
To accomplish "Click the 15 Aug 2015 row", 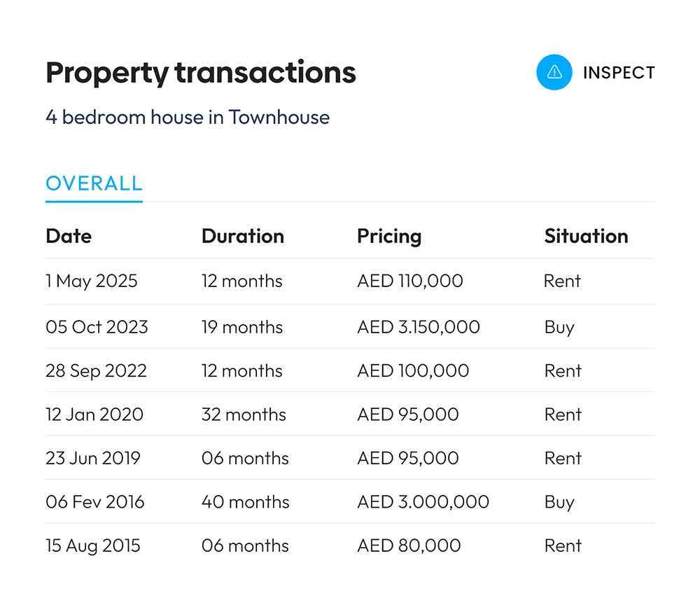I will pos(350,545).
